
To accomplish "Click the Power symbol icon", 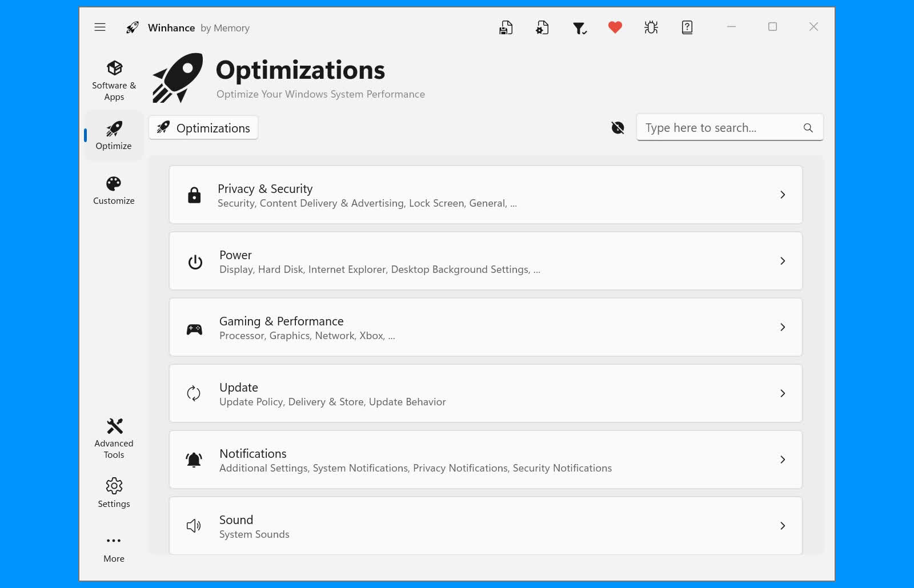I will click(195, 261).
